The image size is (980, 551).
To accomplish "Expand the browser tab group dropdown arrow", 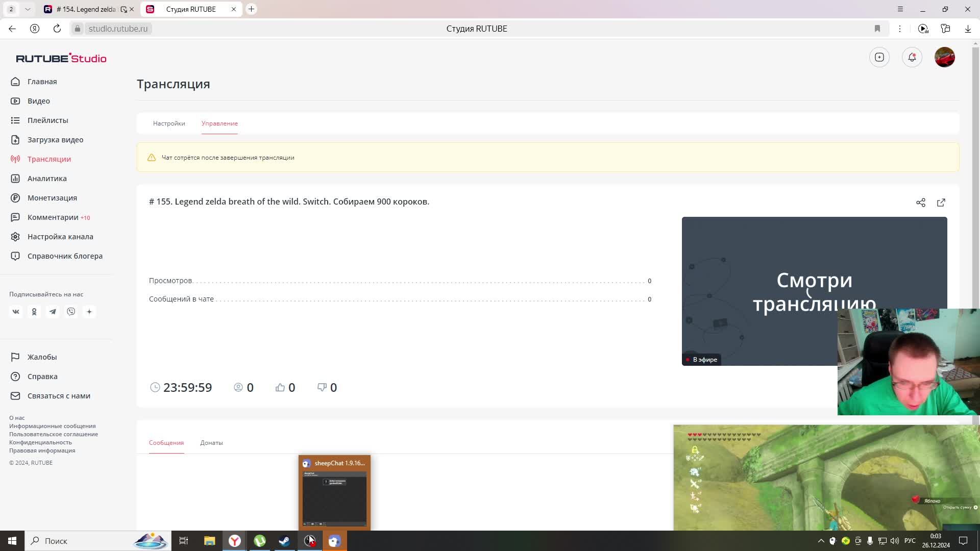I will pos(28,9).
